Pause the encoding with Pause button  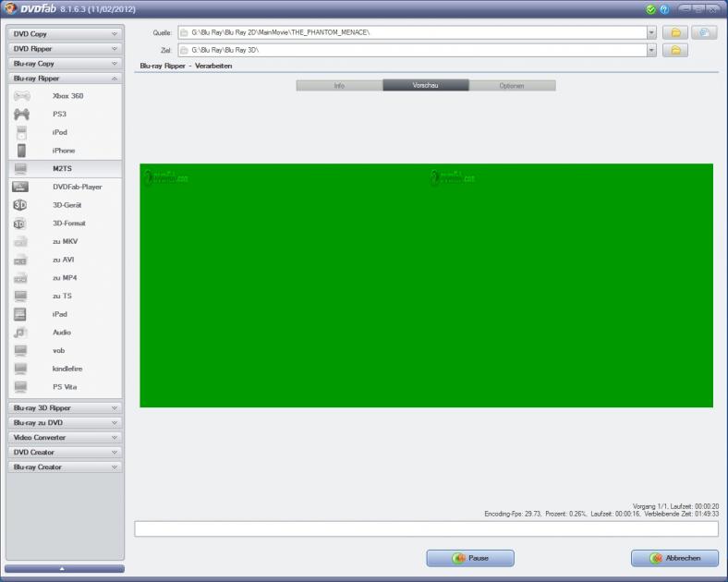(x=470, y=558)
